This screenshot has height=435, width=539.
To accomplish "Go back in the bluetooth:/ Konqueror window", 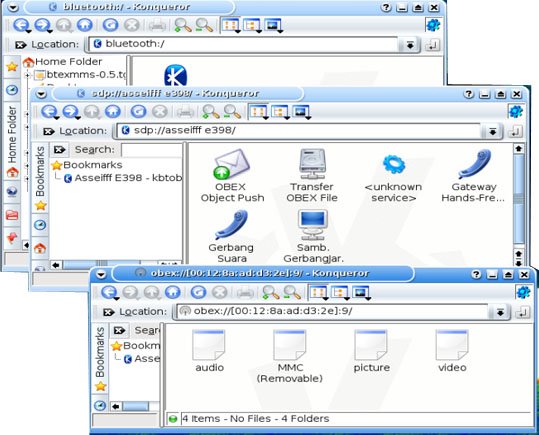I will pos(22,25).
